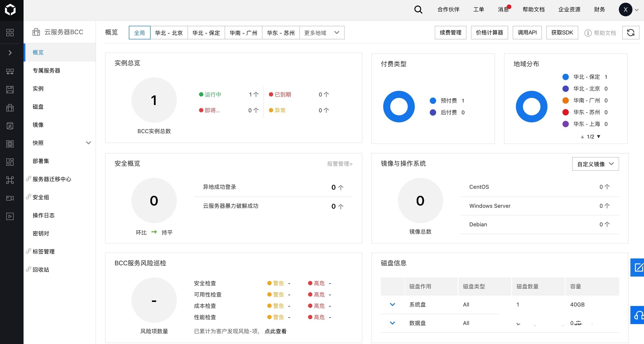The image size is (644, 344).
Task: Open 操作日志 in the sidebar
Action: (60, 215)
